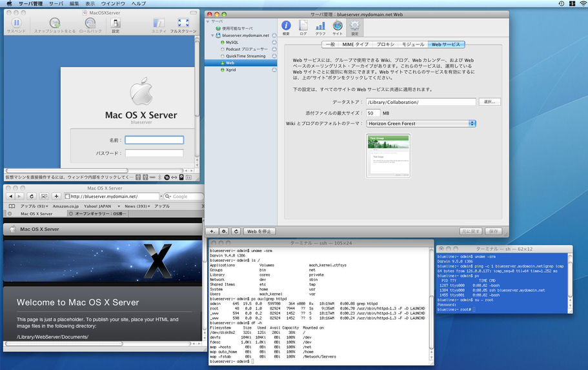Open Amazon.co.jp bookmark in Safari

coord(66,206)
